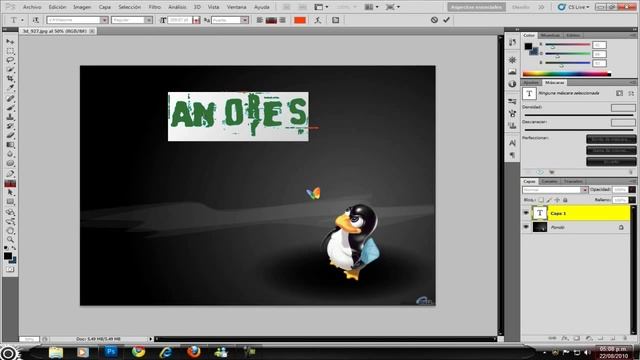Toggle lock all padlock

565,200
